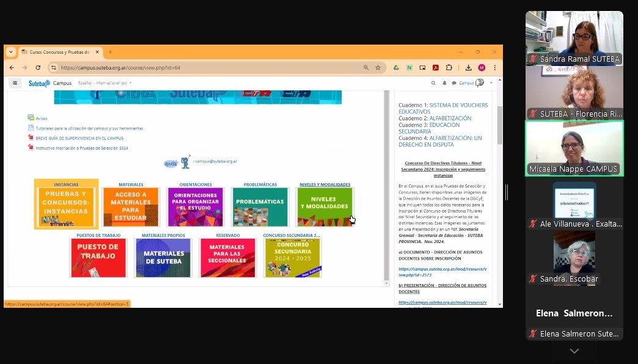Open the Chrome tab search chevron

tap(11, 52)
